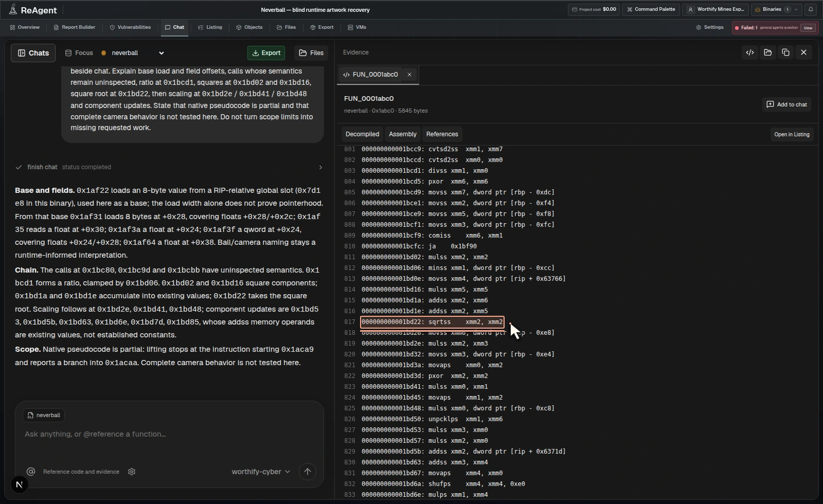Image resolution: width=823 pixels, height=504 pixels.
Task: Open the neverball focus dropdown
Action: coord(133,53)
